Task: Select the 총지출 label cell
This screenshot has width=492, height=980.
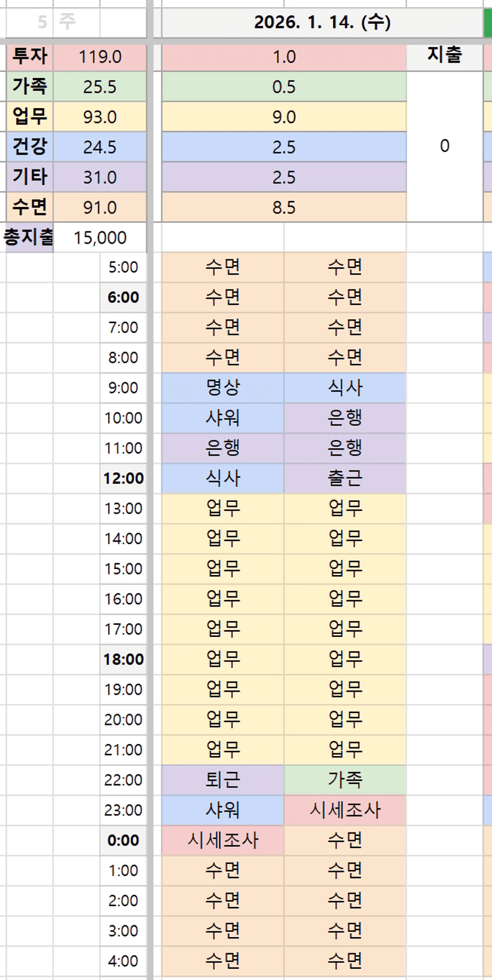Action: (28, 237)
